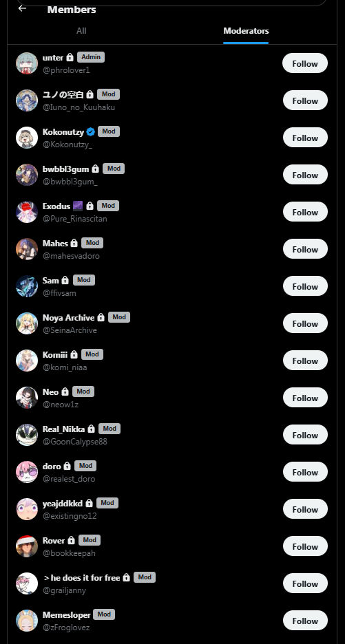Click the Mod badge beside Memesloper

(104, 614)
